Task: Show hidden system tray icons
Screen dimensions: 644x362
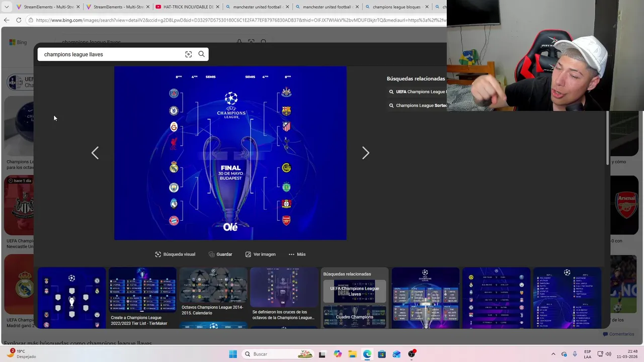Action: pyautogui.click(x=553, y=354)
